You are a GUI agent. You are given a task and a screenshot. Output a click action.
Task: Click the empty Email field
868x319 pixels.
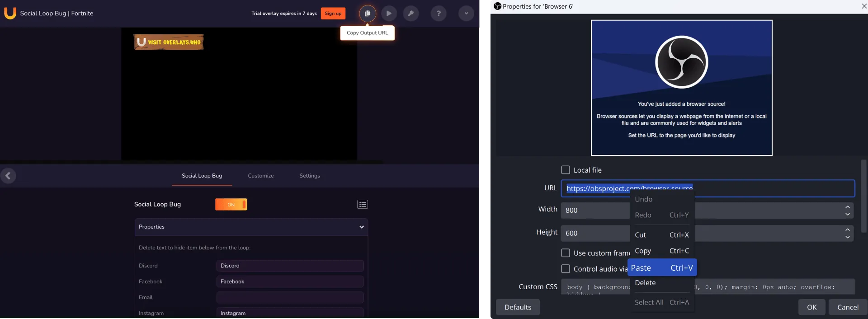tap(290, 297)
